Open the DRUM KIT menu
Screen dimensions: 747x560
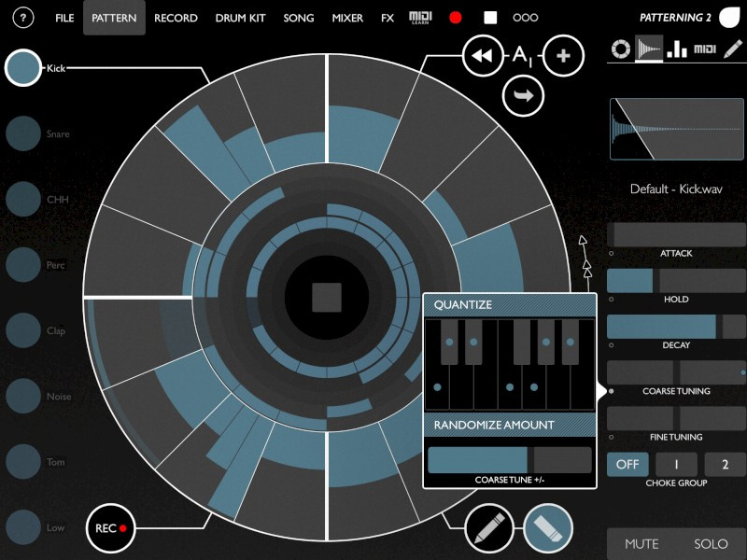coord(240,18)
